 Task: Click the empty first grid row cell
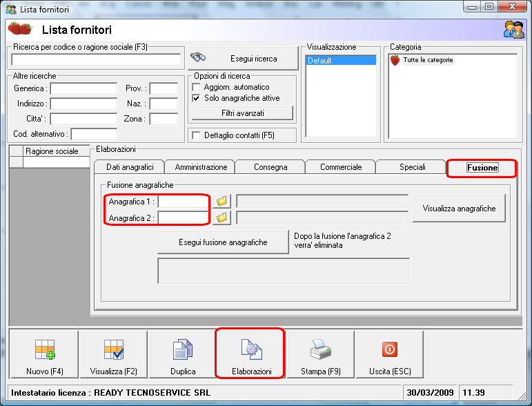57,162
